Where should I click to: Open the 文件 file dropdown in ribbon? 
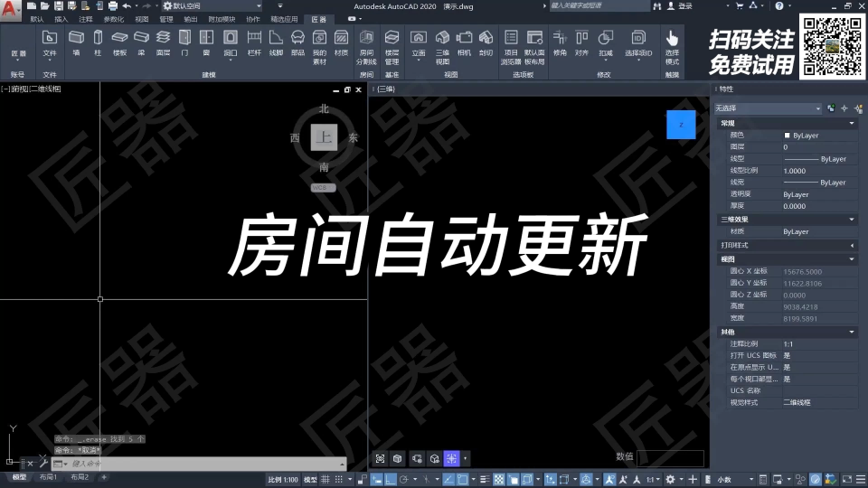pyautogui.click(x=49, y=45)
